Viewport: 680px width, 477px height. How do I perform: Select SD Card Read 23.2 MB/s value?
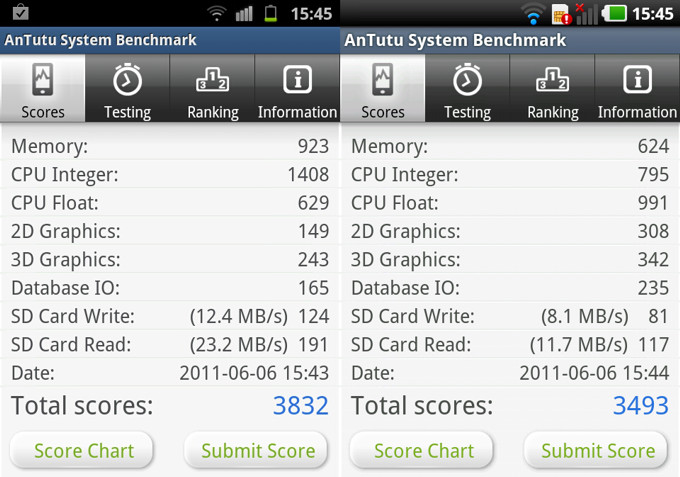(x=239, y=345)
